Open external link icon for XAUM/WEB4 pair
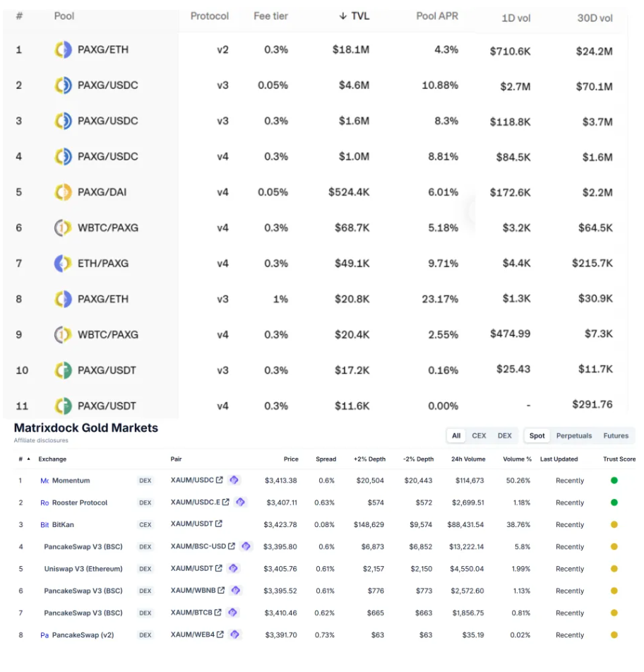This screenshot has height=672, width=644. click(220, 635)
